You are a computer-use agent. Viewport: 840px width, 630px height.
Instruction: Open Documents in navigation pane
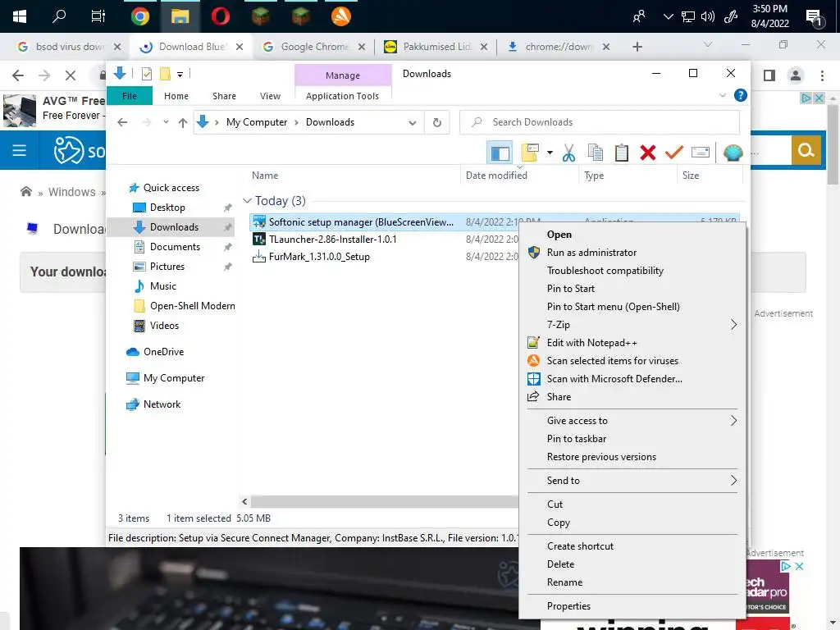175,247
